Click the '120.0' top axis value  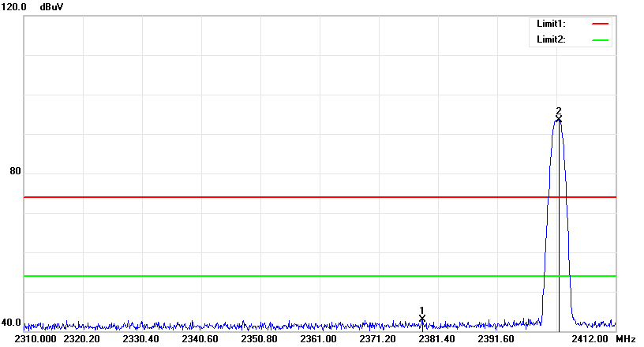click(13, 7)
